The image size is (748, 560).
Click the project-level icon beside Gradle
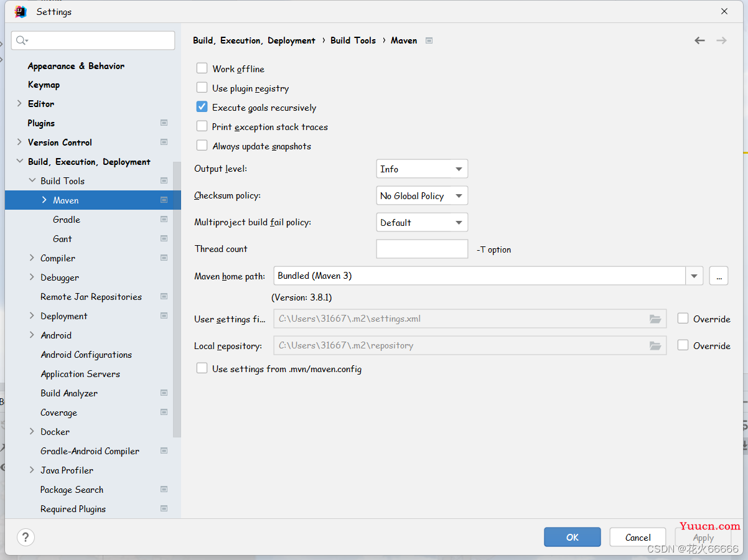tap(164, 220)
